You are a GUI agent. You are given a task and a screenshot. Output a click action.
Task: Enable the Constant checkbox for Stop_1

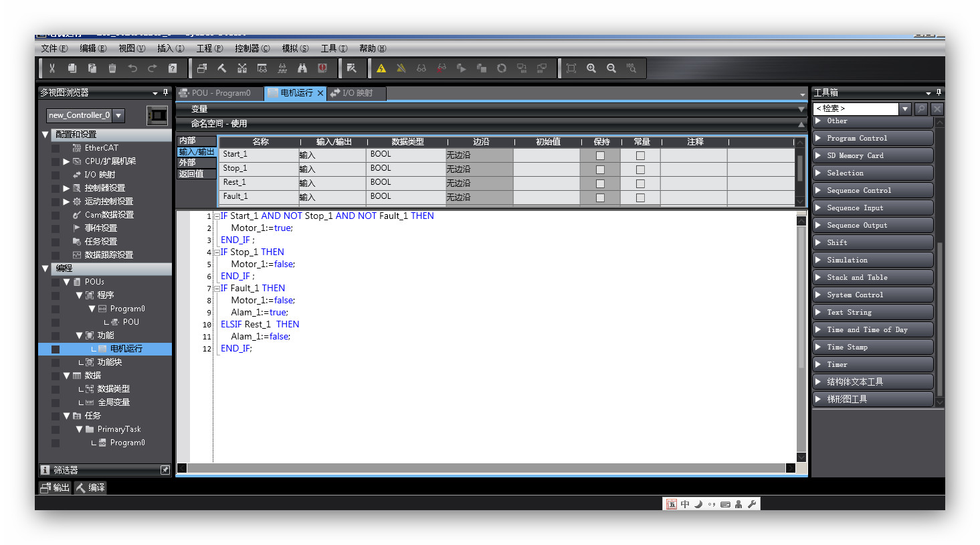(640, 169)
